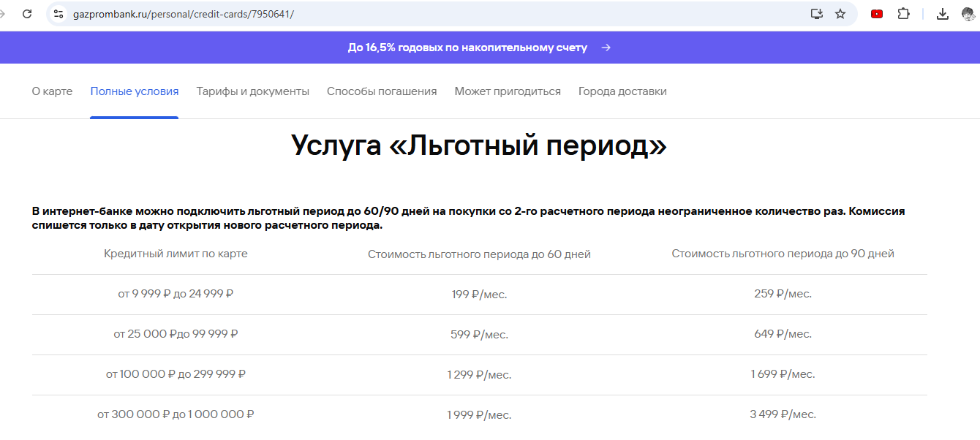Click the Услуга «Льготный период» heading
This screenshot has height=440, width=980.
(479, 145)
